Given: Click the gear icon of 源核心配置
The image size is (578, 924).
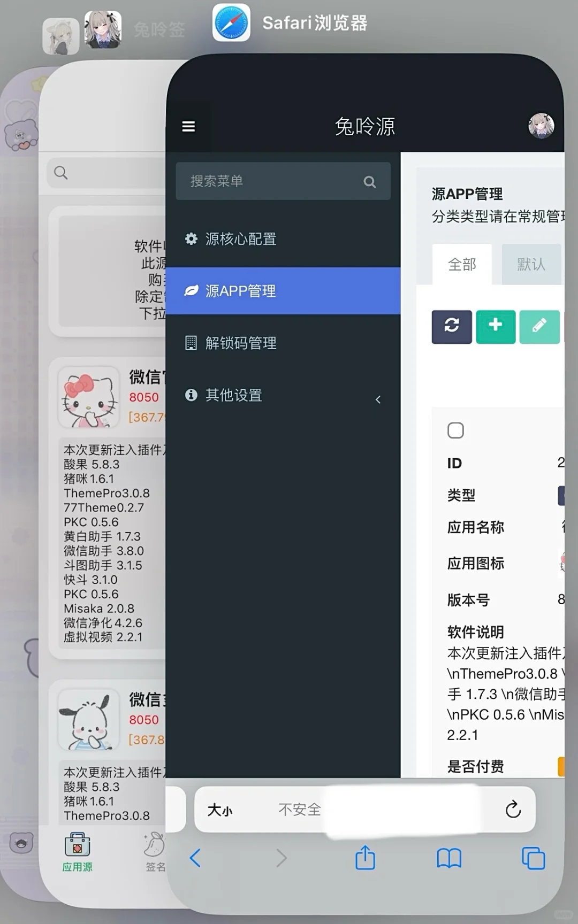Looking at the screenshot, I should 191,238.
